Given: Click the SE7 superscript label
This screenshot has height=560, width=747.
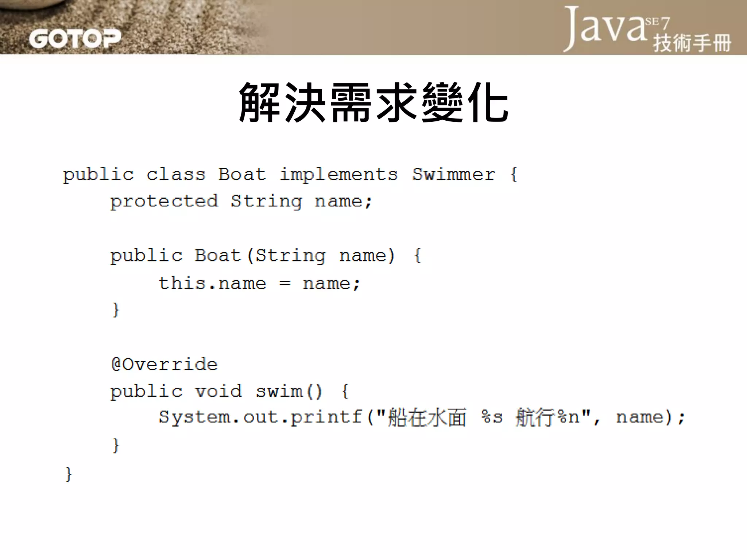Looking at the screenshot, I should pyautogui.click(x=657, y=23).
